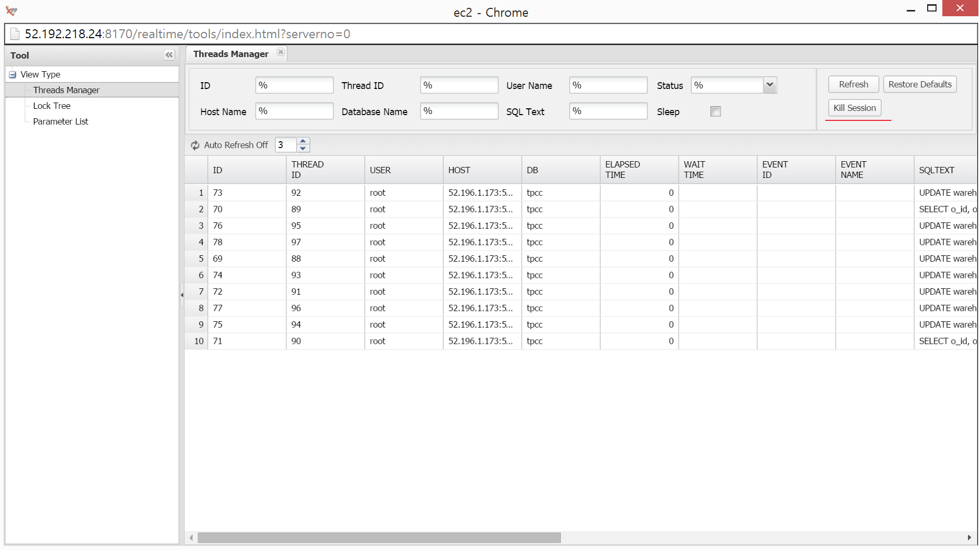
Task: Click the Kill Session button
Action: click(x=854, y=108)
